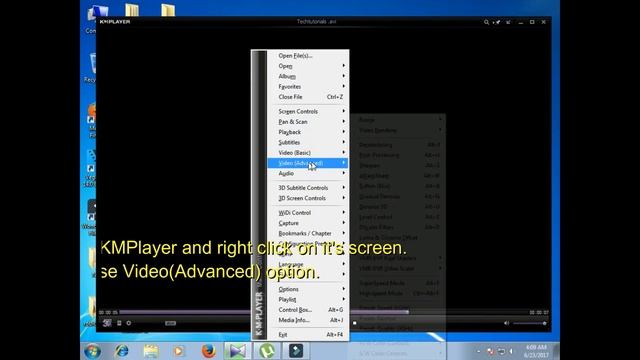Click the network icon in system tray

501,351
